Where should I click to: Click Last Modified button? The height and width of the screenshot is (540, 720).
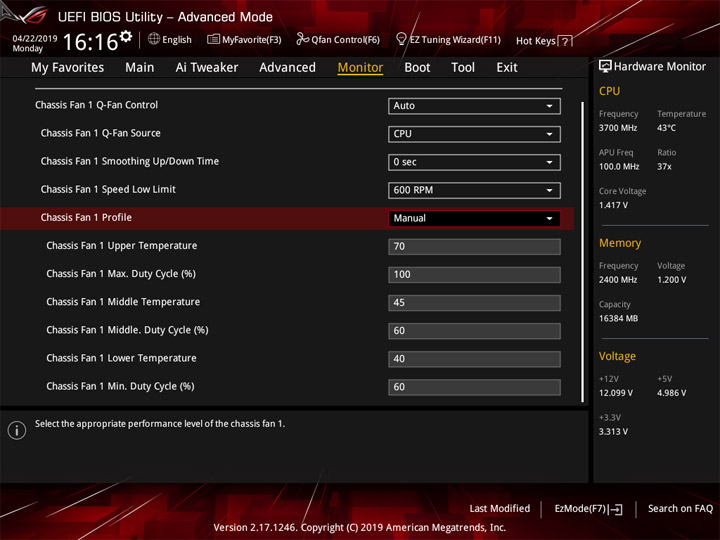coord(500,508)
